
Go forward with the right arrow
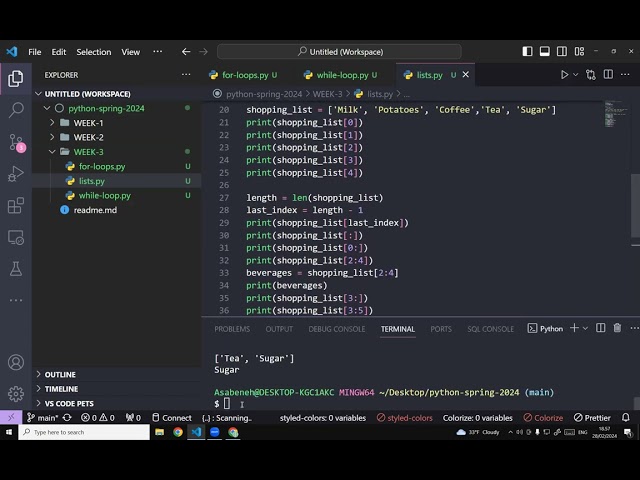click(x=203, y=51)
